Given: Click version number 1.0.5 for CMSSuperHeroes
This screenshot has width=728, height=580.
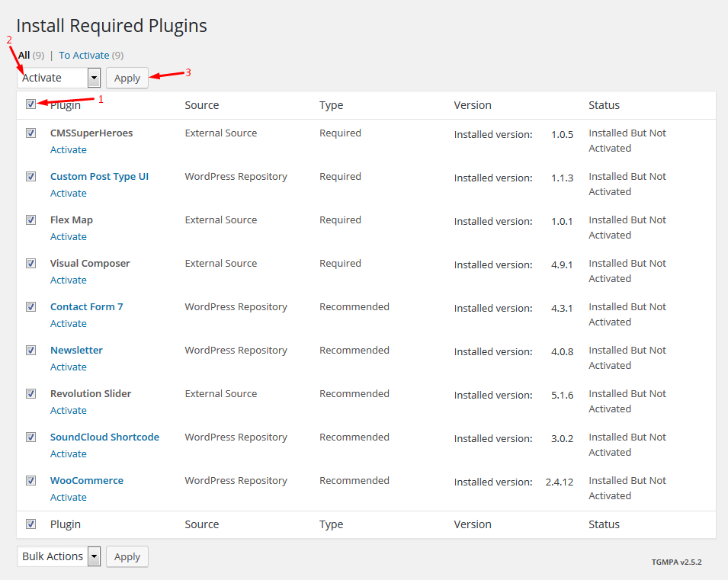Looking at the screenshot, I should pyautogui.click(x=563, y=135).
